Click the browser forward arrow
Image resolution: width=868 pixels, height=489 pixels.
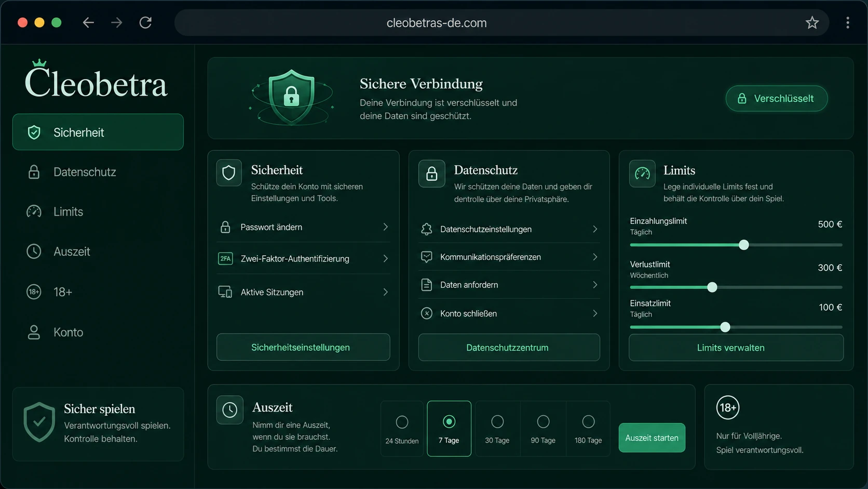coord(117,22)
